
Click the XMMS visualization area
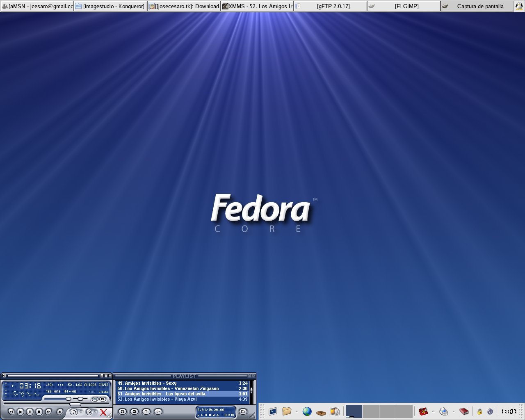point(25,394)
